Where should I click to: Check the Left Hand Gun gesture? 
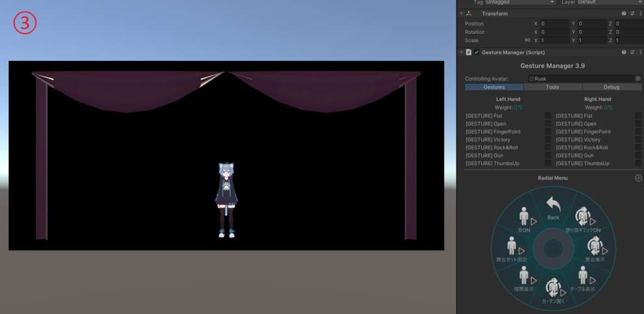548,155
